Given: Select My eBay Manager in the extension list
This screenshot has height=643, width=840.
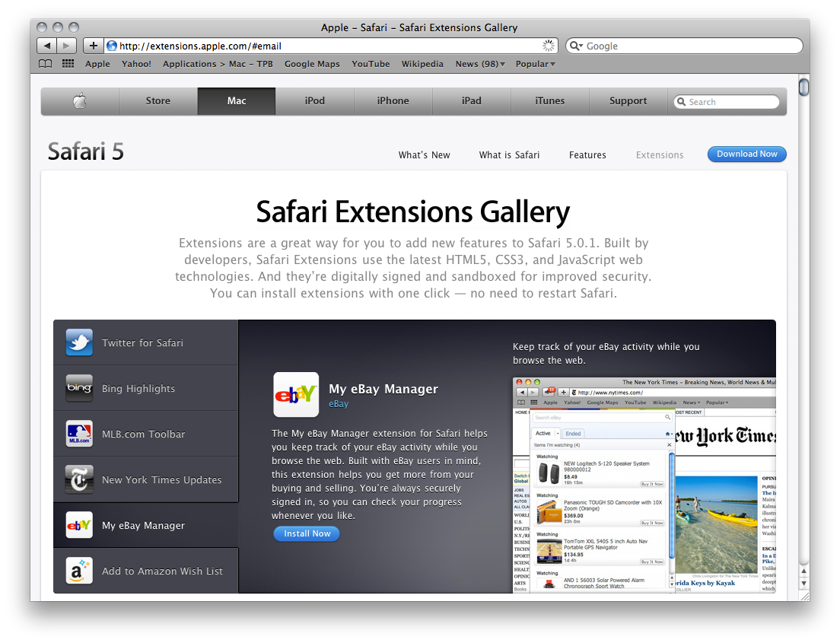Looking at the screenshot, I should click(x=146, y=525).
